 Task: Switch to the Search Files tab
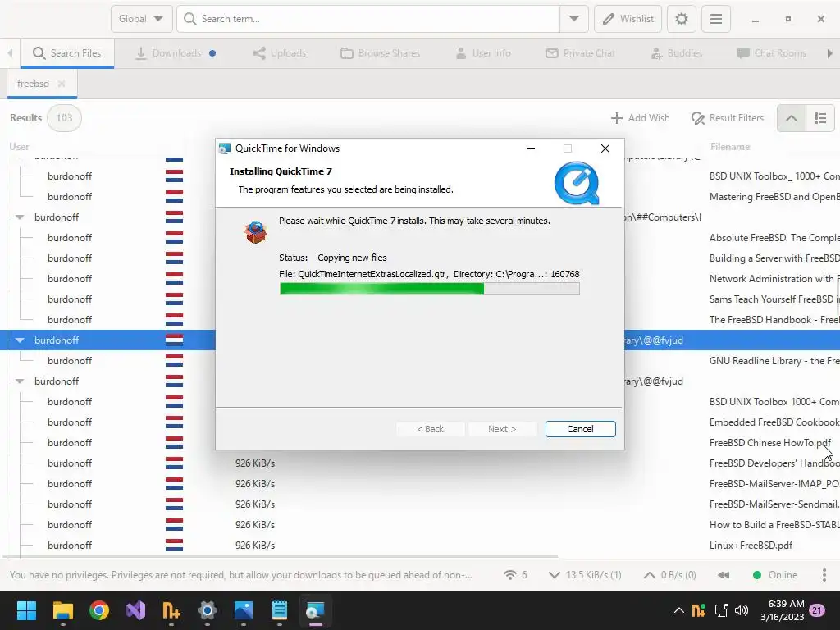(67, 53)
